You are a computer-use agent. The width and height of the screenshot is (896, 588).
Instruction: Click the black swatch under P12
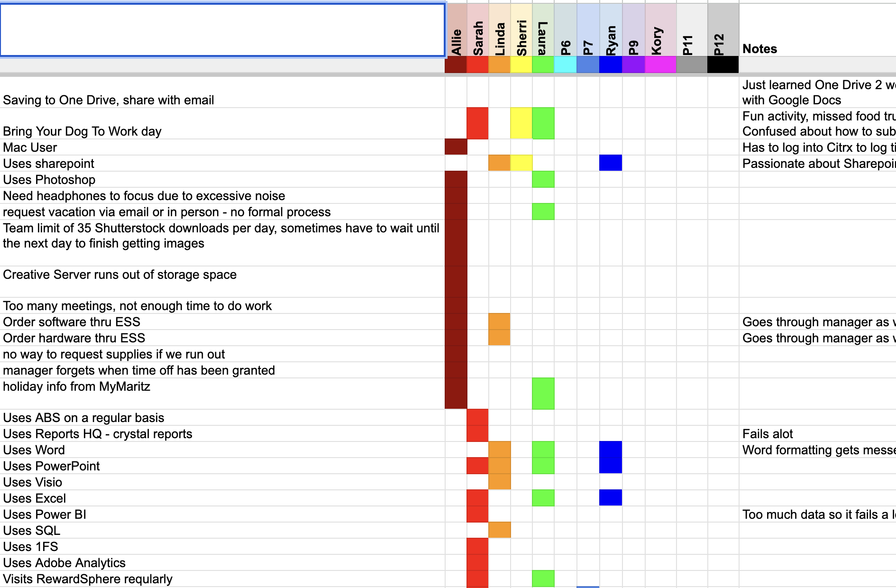(723, 64)
